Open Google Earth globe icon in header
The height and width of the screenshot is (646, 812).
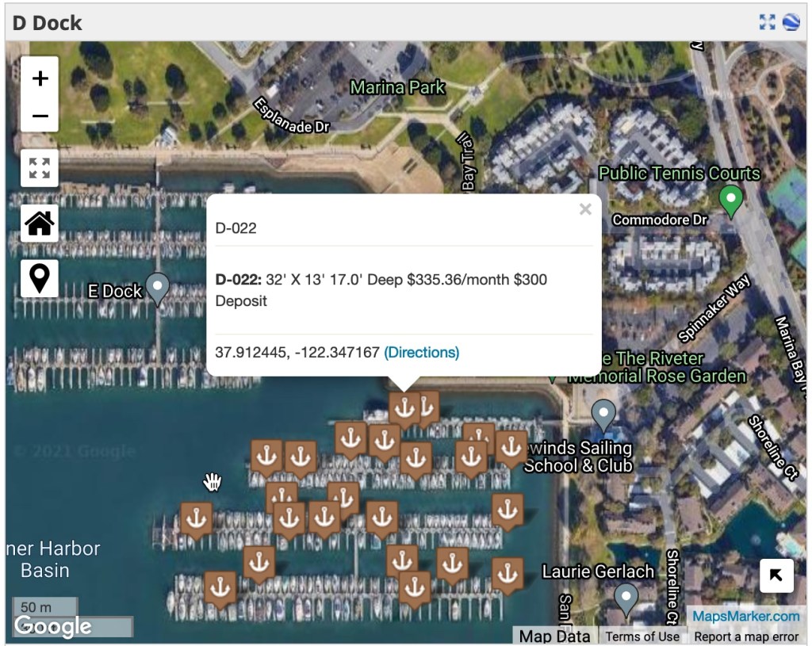791,22
